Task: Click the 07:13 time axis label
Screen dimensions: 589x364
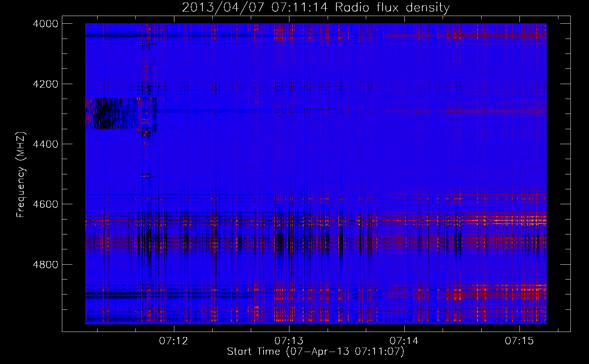Action: (x=289, y=341)
